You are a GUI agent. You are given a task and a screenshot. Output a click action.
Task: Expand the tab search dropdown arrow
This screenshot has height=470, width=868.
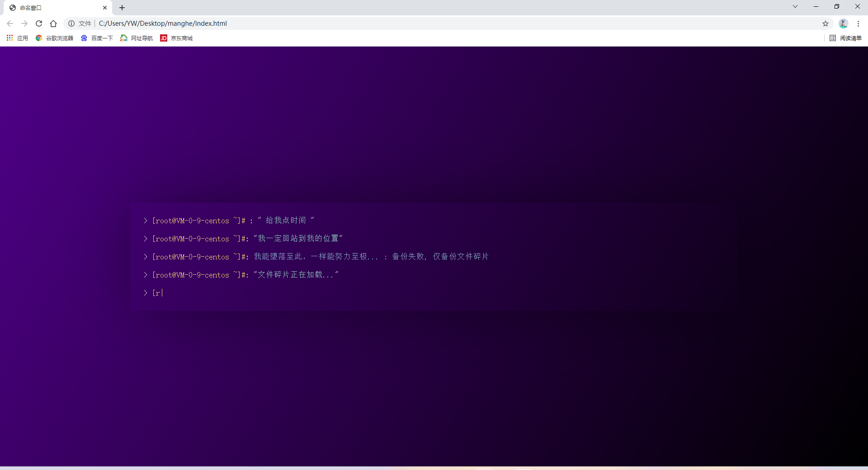click(795, 6)
